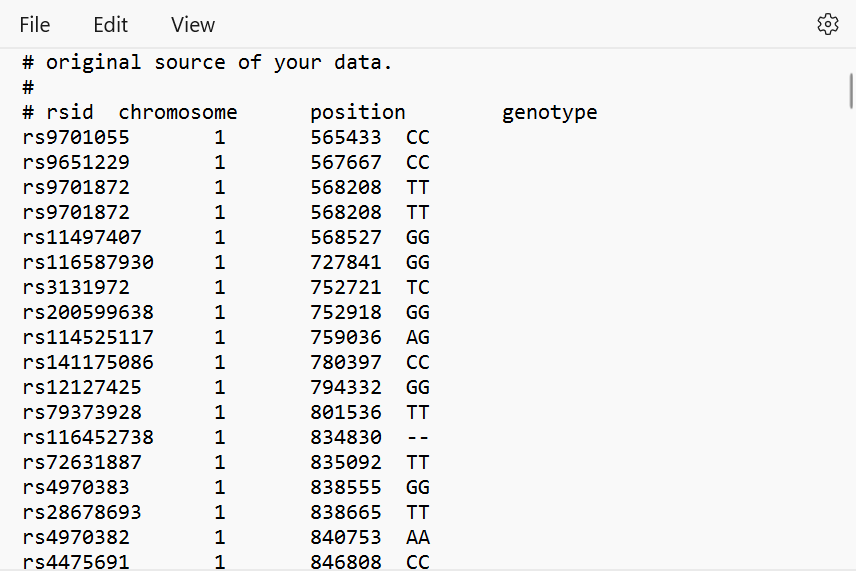Screen dimensions: 856x571
Task: Click position value '759036'
Action: [346, 337]
